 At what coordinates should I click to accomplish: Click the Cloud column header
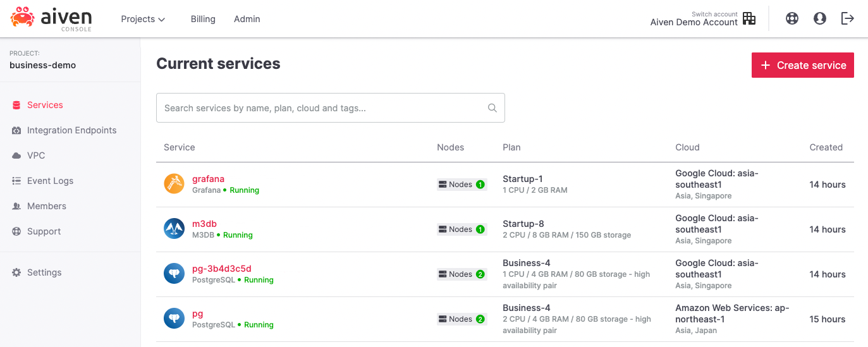pos(687,147)
